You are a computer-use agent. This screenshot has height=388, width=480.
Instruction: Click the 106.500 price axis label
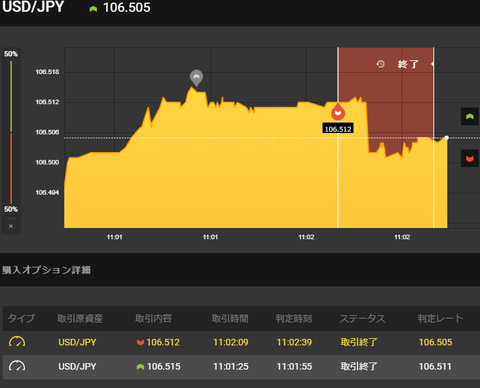[47, 163]
